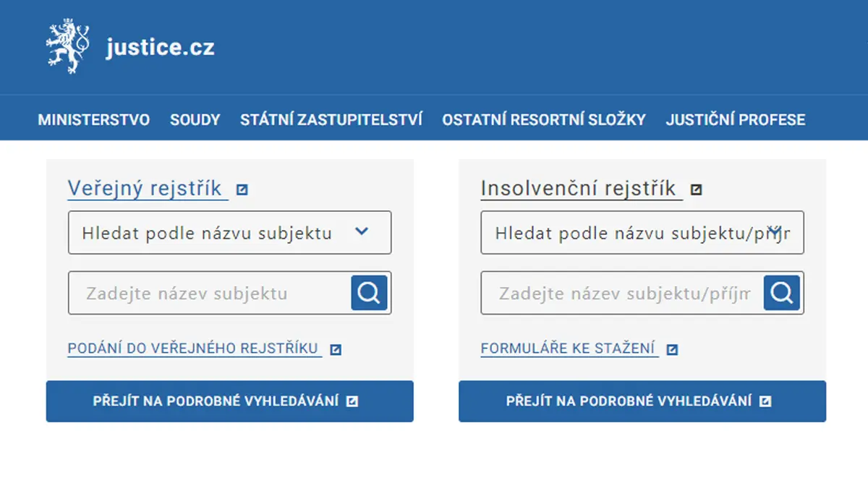Click external link icon beside Insolvenční rejstřík heading
The height and width of the screenshot is (488, 868).
(697, 189)
